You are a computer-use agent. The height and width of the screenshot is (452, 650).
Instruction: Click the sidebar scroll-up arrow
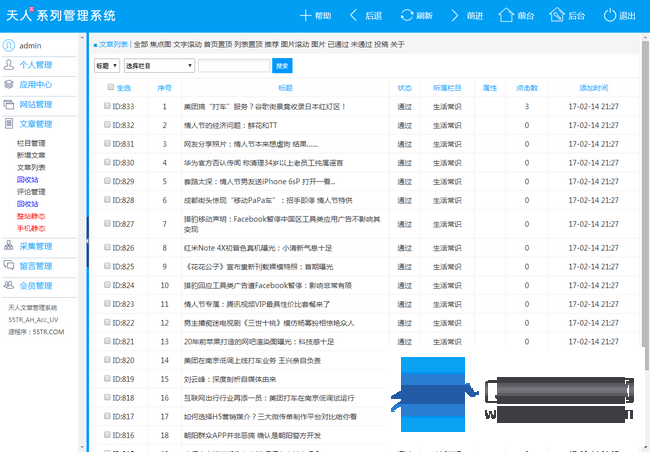click(82, 38)
